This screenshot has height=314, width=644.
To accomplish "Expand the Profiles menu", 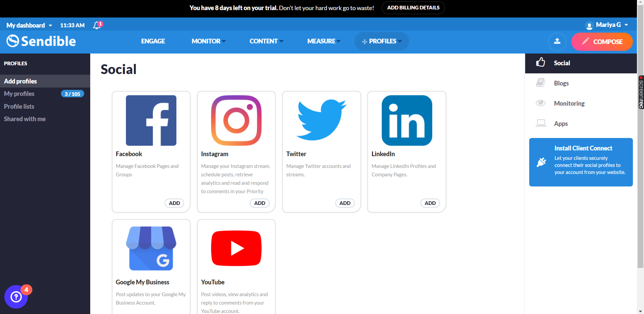I will (x=382, y=41).
